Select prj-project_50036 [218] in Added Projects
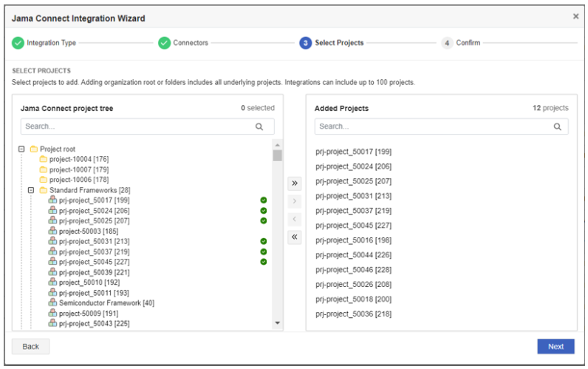 [353, 314]
